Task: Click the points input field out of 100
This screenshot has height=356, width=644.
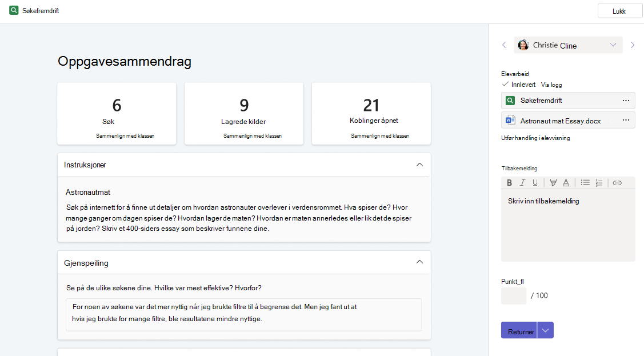Action: coord(513,295)
